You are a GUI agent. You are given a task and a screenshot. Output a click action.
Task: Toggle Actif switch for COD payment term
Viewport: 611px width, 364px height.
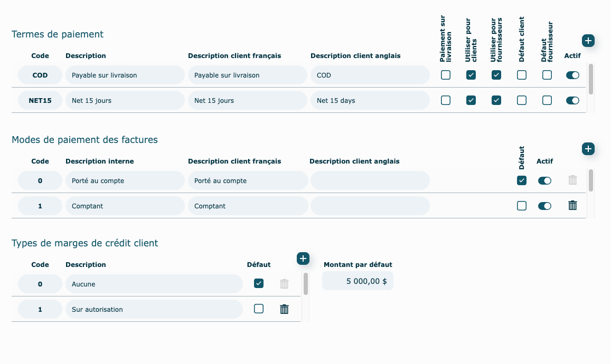(572, 75)
